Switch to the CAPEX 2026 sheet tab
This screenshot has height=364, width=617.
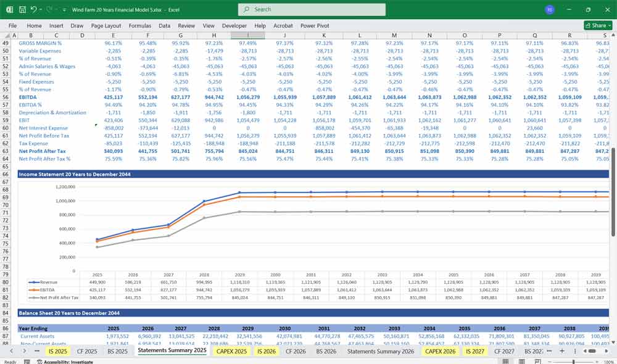441,350
